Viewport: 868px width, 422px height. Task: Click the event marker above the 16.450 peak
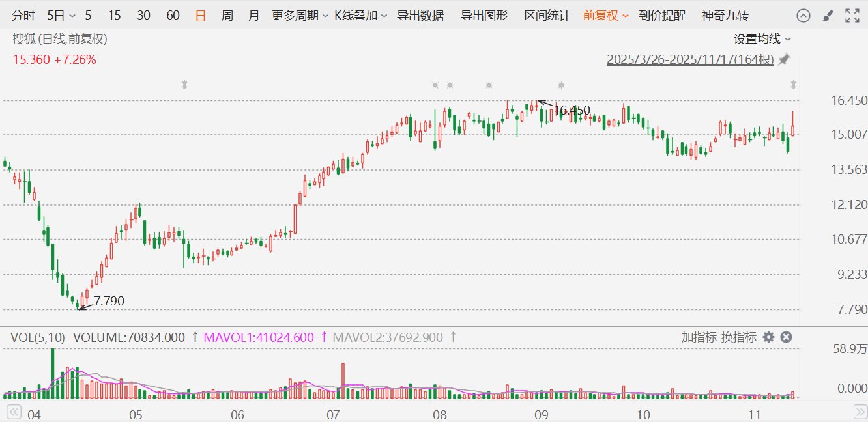tap(561, 85)
